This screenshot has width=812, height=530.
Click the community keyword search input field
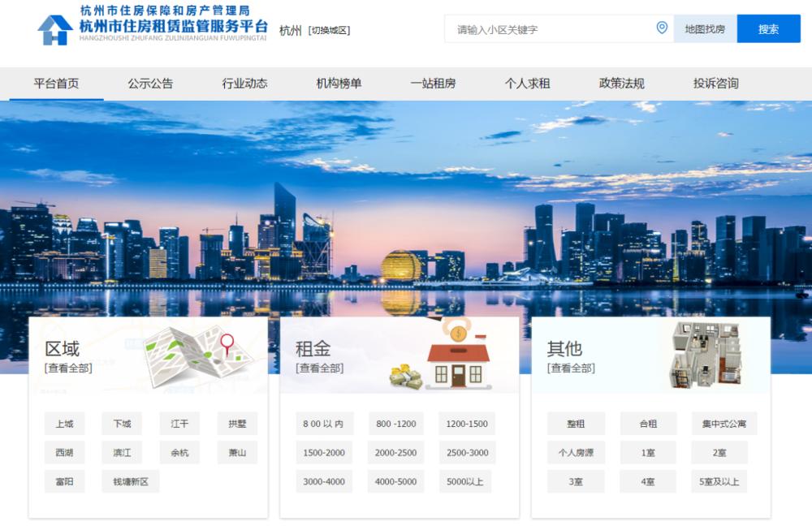(544, 28)
